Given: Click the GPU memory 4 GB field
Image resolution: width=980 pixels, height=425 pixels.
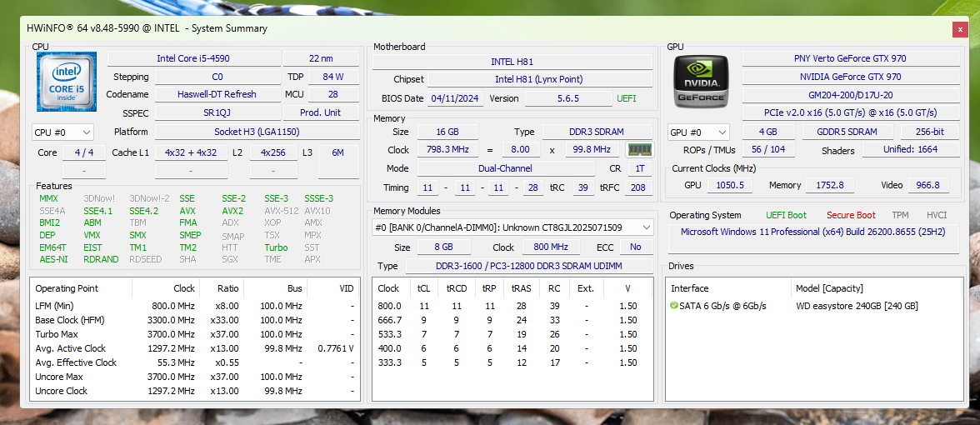Looking at the screenshot, I should click(x=768, y=132).
